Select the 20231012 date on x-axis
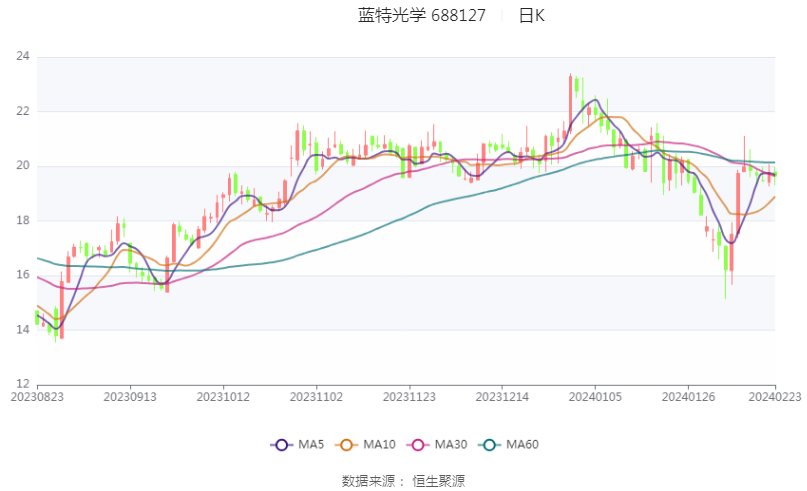The image size is (807, 491). (x=223, y=397)
